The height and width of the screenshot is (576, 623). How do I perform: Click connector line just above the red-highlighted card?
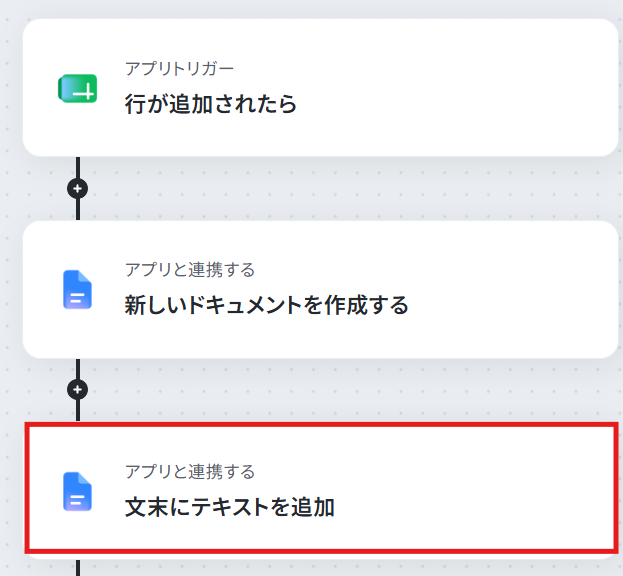(x=78, y=410)
